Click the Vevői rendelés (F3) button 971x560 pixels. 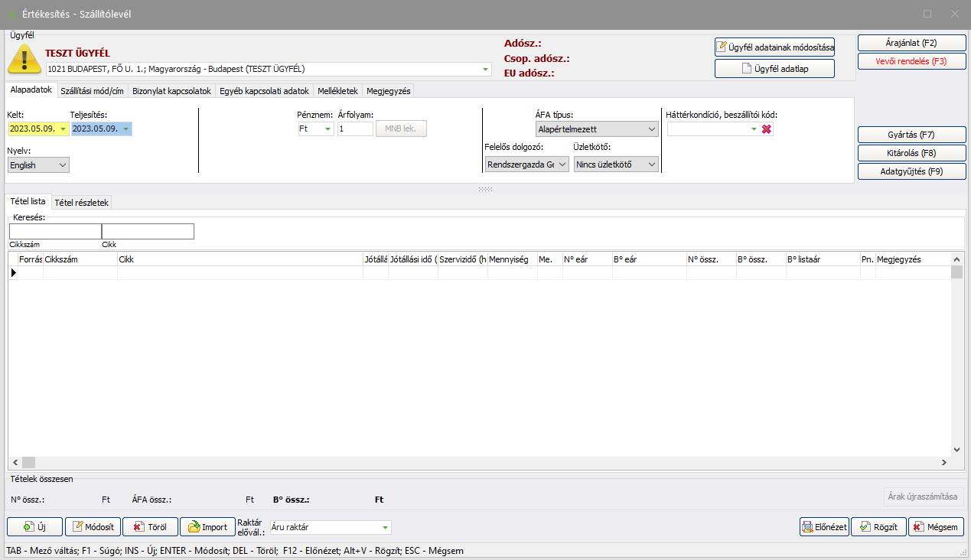click(910, 61)
